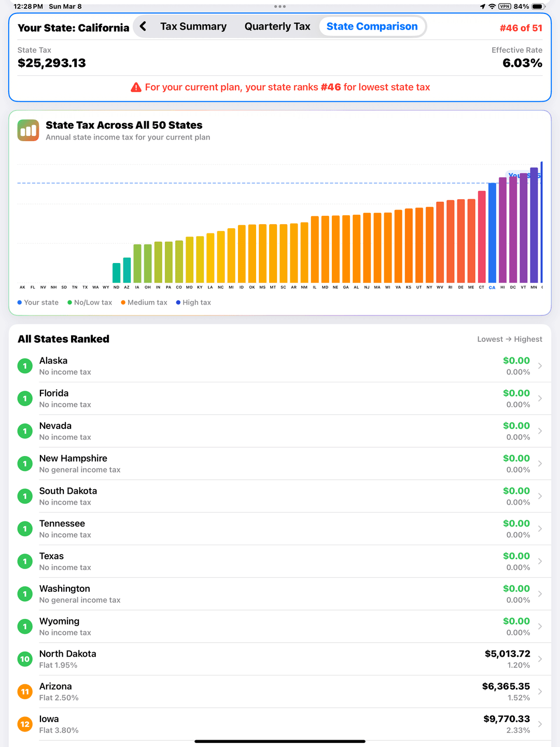Click the green rank badge for Alaska
Viewport: 560px width, 747px height.
[24, 366]
